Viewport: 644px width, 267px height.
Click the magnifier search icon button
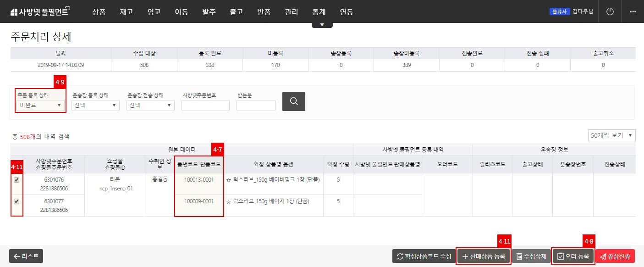pyautogui.click(x=293, y=101)
